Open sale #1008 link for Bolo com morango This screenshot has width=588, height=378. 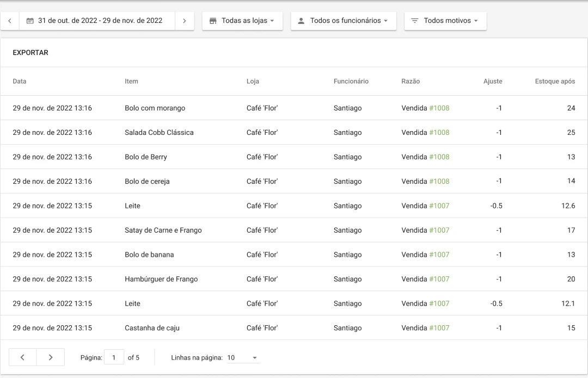(439, 108)
